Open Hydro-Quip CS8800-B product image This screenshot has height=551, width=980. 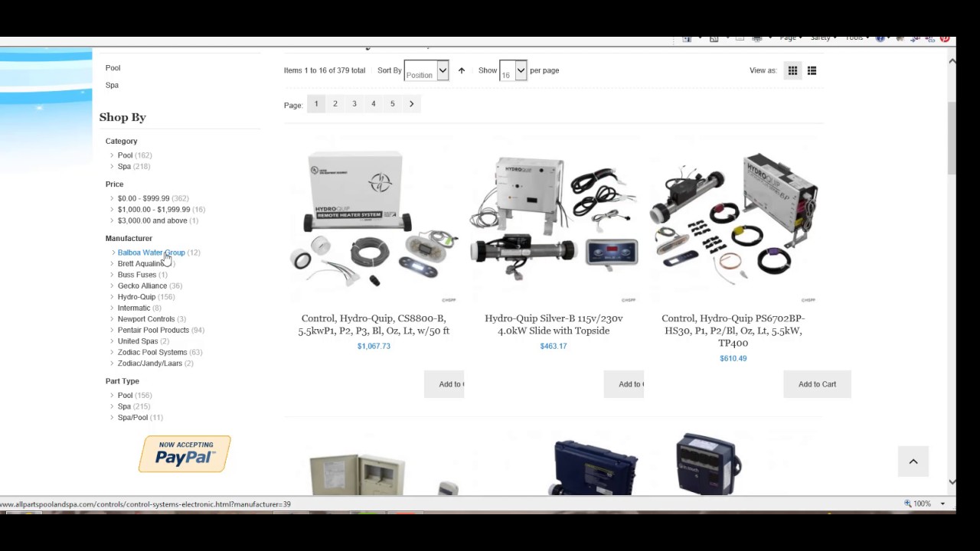[374, 221]
